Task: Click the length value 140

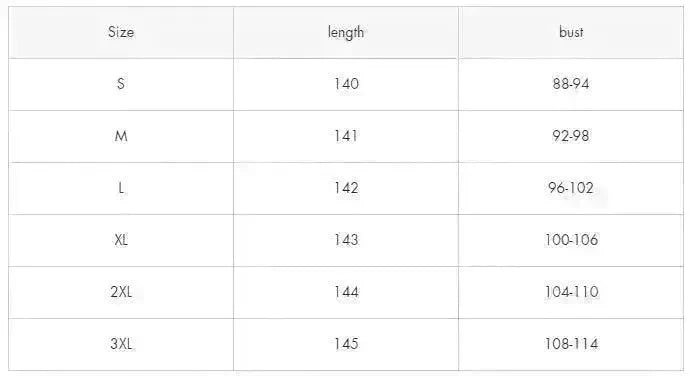Action: tap(346, 84)
